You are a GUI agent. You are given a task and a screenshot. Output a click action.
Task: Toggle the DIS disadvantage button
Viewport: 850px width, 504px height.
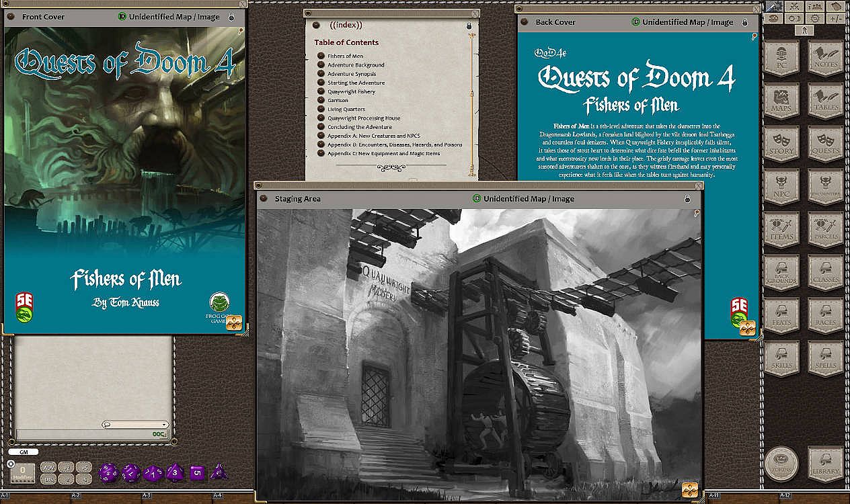tap(48, 479)
